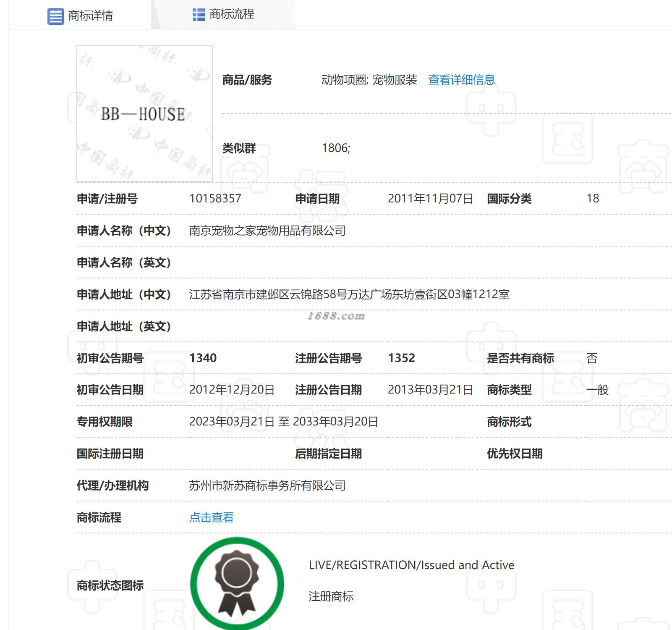Screen dimensions: 672x630
Task: Click the 后期指定日期 label
Action: click(x=329, y=454)
